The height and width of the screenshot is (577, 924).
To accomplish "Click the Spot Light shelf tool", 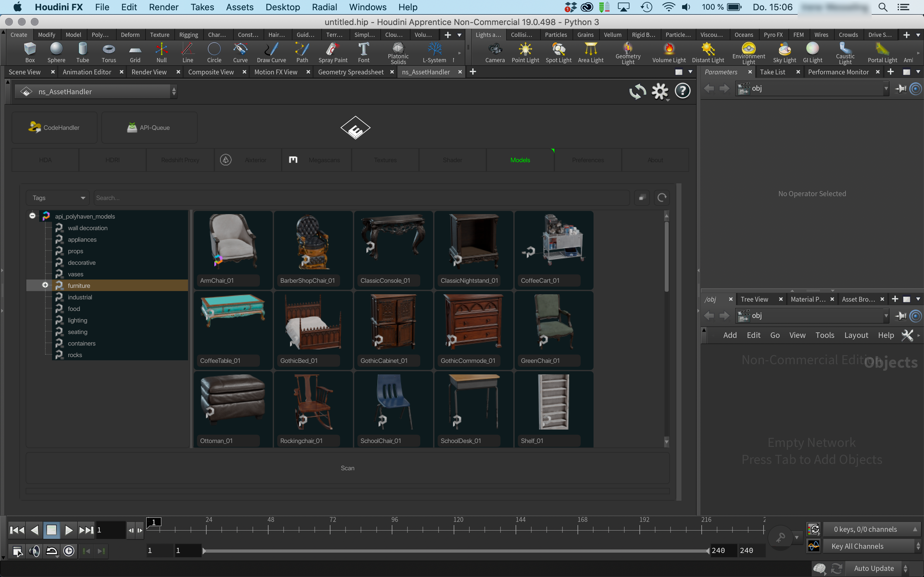I will coord(558,52).
